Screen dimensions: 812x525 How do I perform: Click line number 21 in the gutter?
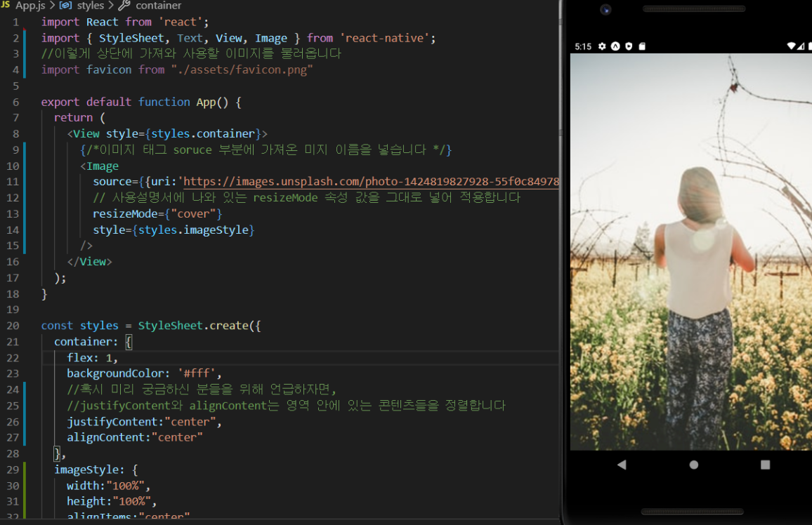click(x=13, y=342)
